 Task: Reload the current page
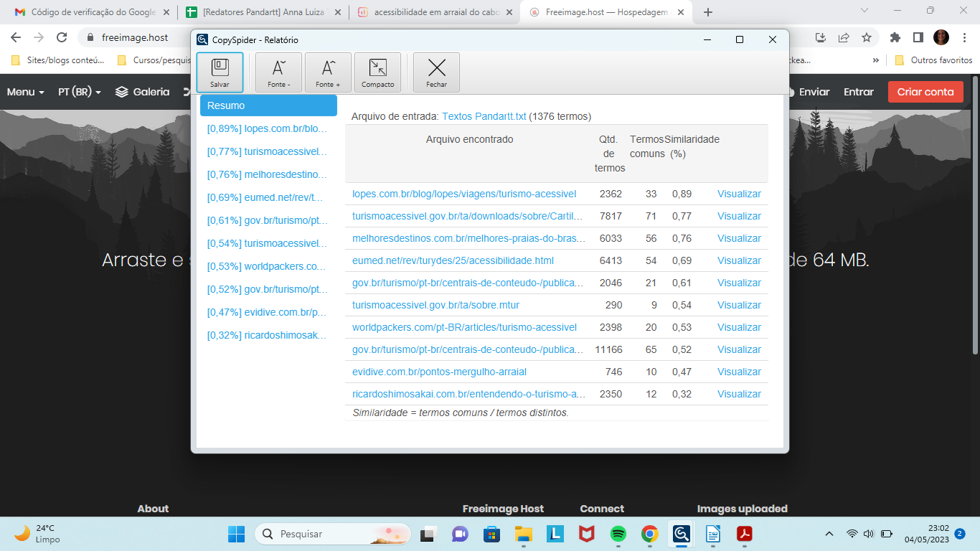coord(62,37)
